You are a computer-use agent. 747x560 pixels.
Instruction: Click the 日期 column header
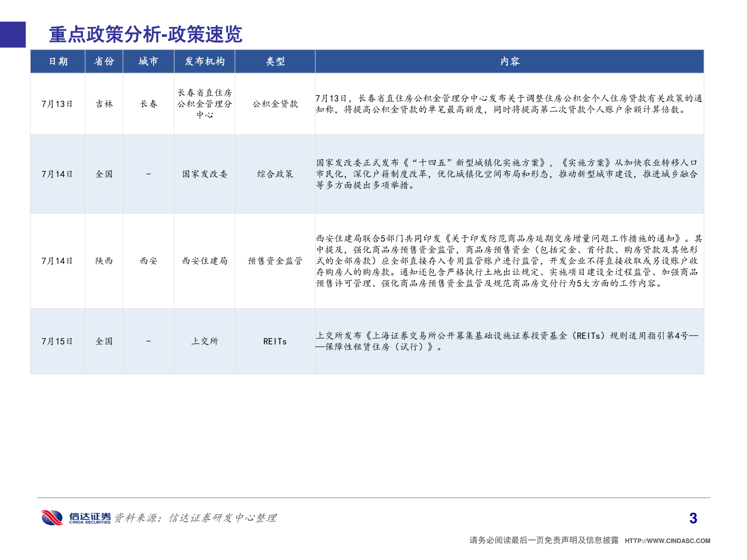tap(58, 61)
